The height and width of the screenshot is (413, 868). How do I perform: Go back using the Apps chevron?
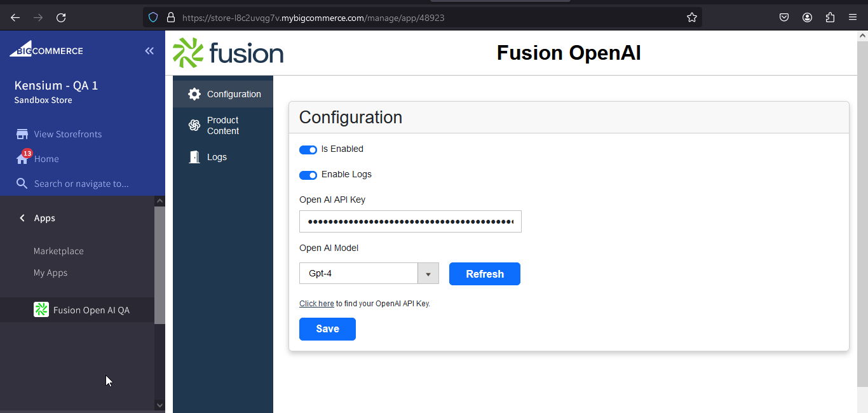tap(22, 218)
